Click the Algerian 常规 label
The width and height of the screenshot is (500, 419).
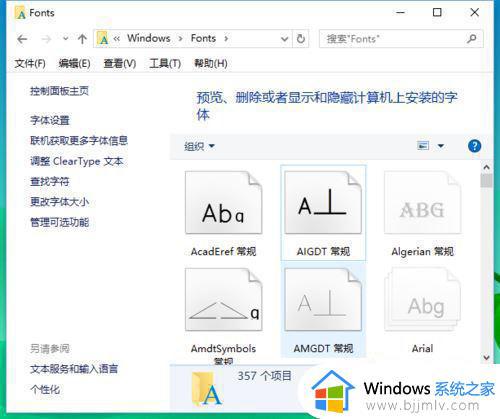tap(422, 251)
